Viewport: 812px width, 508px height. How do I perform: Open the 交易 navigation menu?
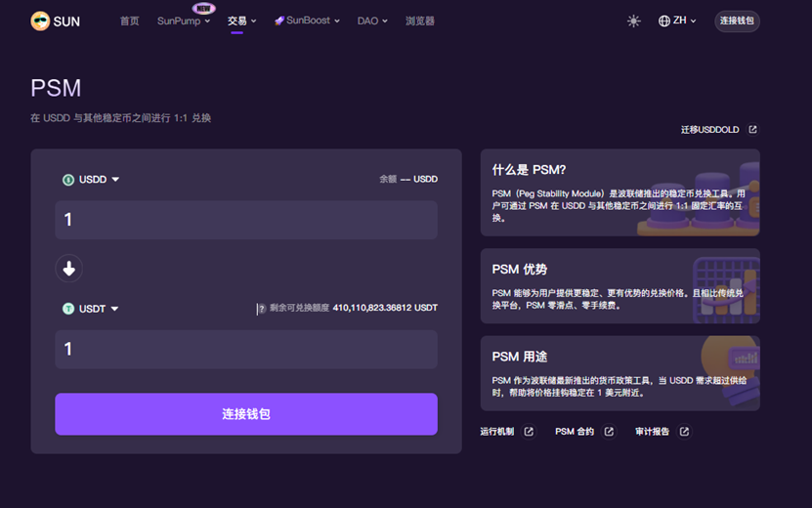[240, 21]
